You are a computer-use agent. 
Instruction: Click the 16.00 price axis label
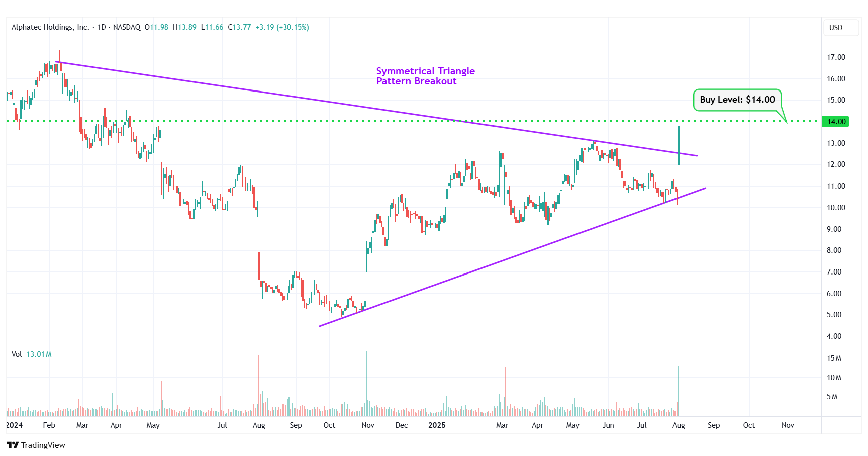(x=836, y=79)
